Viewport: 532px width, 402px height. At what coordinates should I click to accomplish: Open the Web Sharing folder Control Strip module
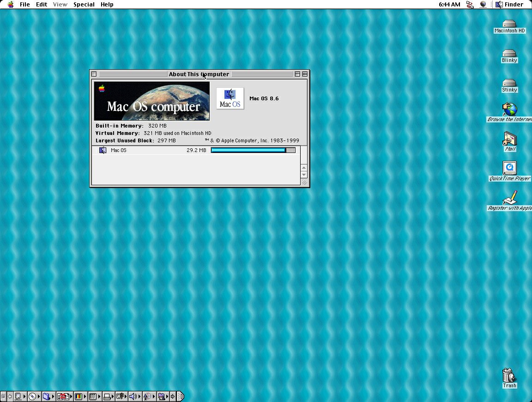point(163,396)
